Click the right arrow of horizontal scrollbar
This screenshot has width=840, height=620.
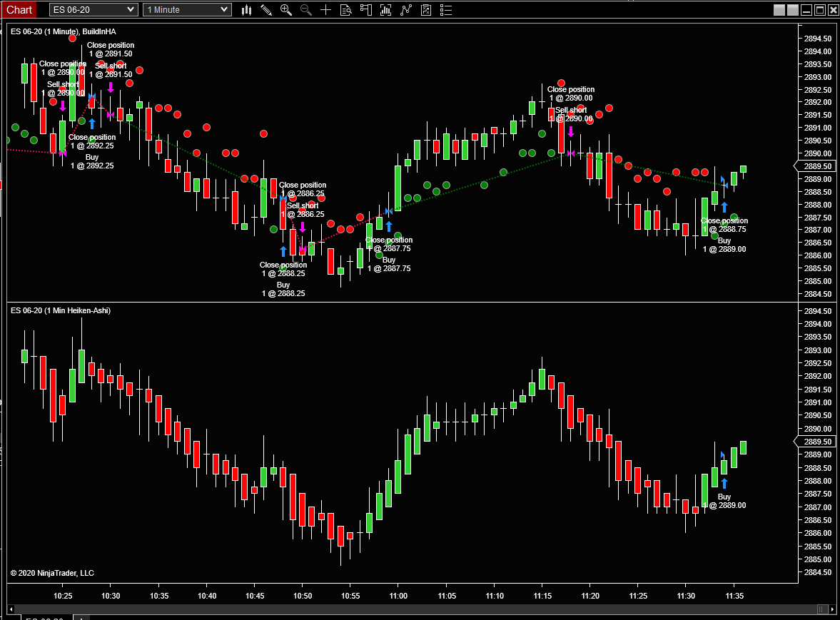click(x=832, y=609)
